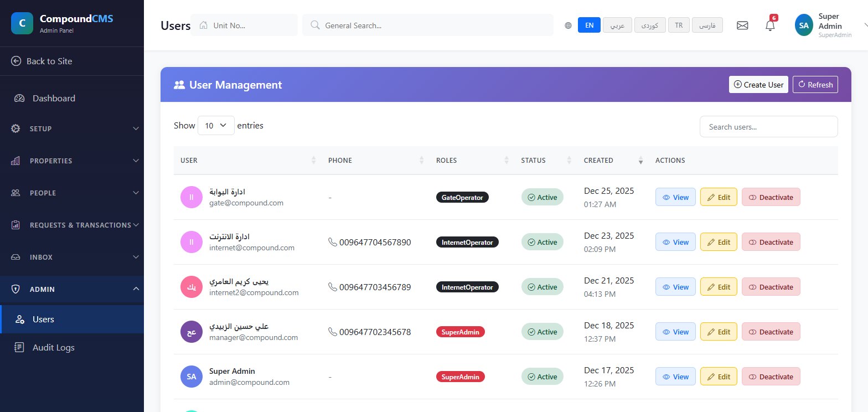Click phone icon beside 009647704567890
The height and width of the screenshot is (412, 868).
click(x=333, y=242)
